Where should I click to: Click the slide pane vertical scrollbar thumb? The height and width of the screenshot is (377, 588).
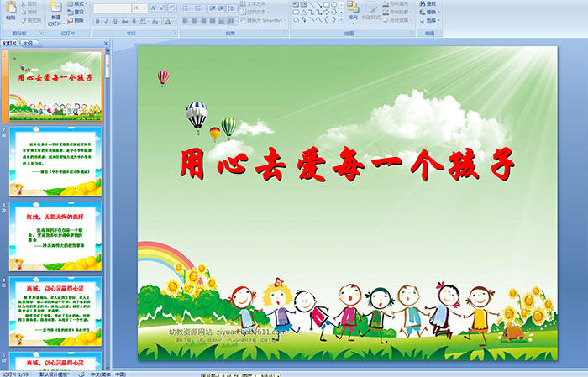click(108, 65)
